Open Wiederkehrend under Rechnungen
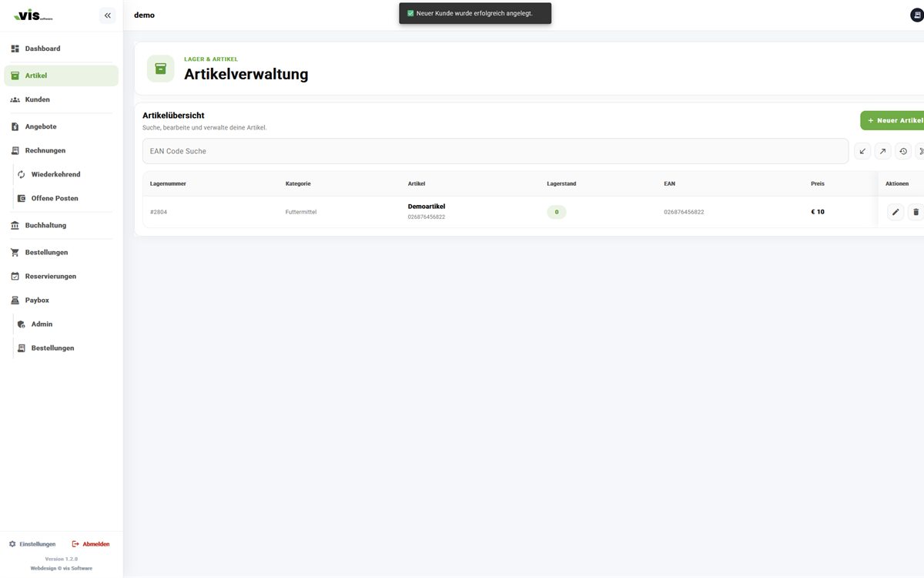The height and width of the screenshot is (578, 924). pos(65,174)
